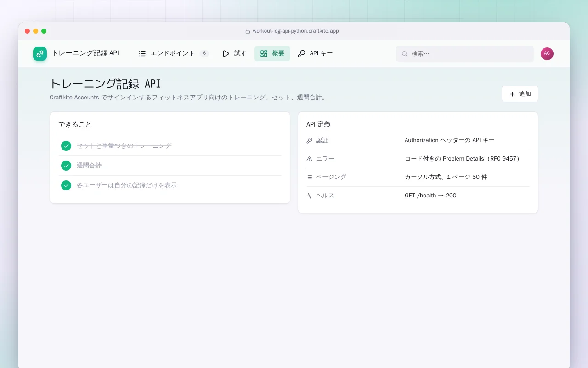Select the 概要 tab
Viewport: 588px width, 368px height.
pyautogui.click(x=272, y=53)
